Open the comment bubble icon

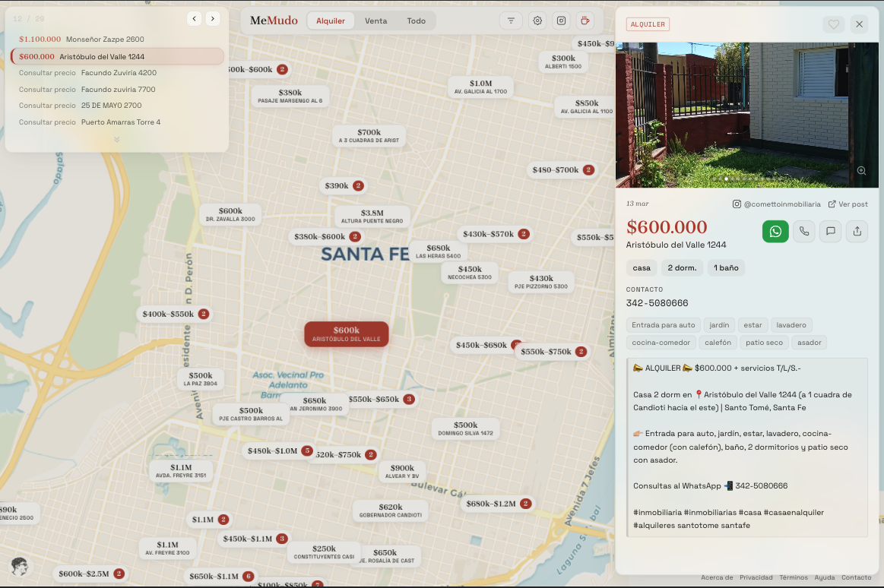pos(830,231)
